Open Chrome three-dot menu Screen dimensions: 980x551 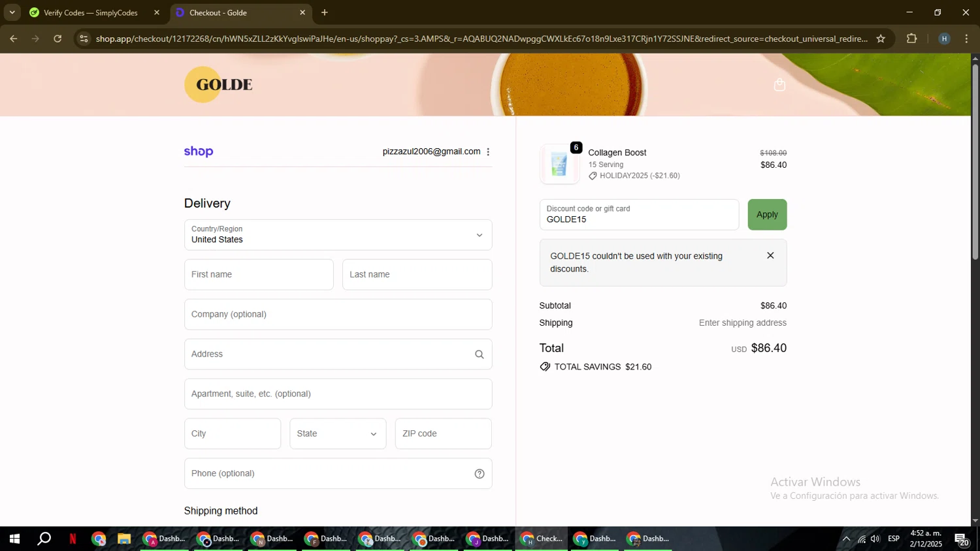[966, 39]
